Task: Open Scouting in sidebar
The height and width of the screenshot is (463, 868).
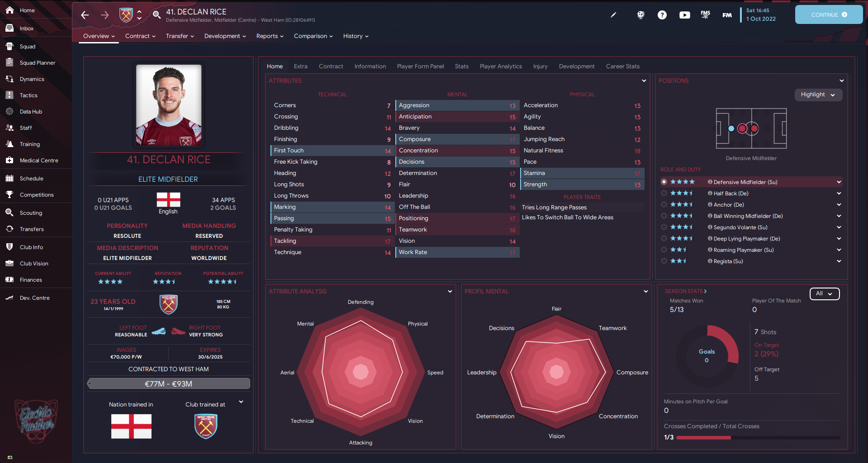Action: (31, 213)
